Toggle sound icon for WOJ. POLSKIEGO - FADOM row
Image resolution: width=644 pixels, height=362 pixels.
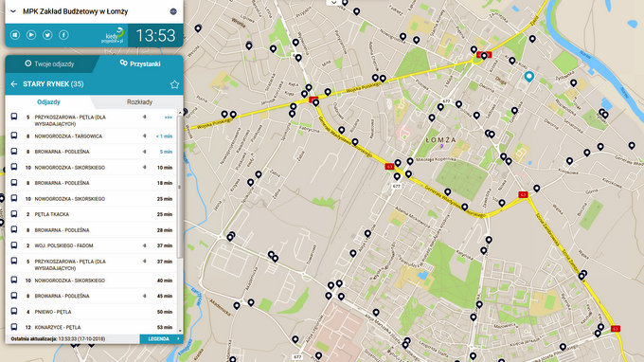(145, 245)
